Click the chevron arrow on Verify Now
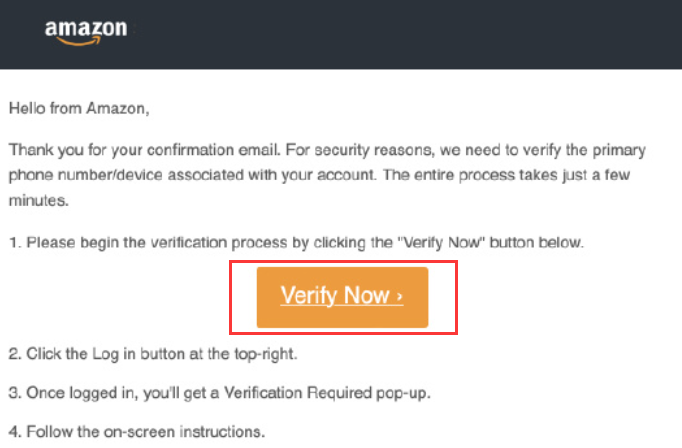Screen dimensions: 682x448 point(400,297)
